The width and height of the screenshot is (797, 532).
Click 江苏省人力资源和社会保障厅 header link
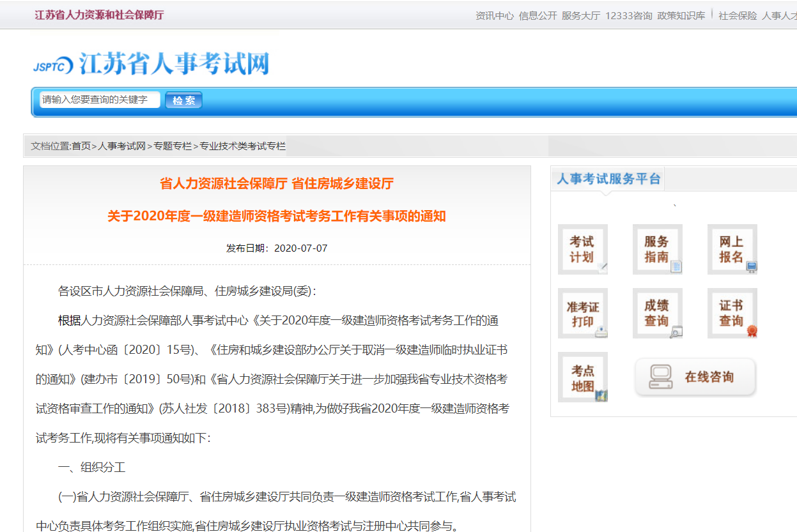(x=99, y=15)
